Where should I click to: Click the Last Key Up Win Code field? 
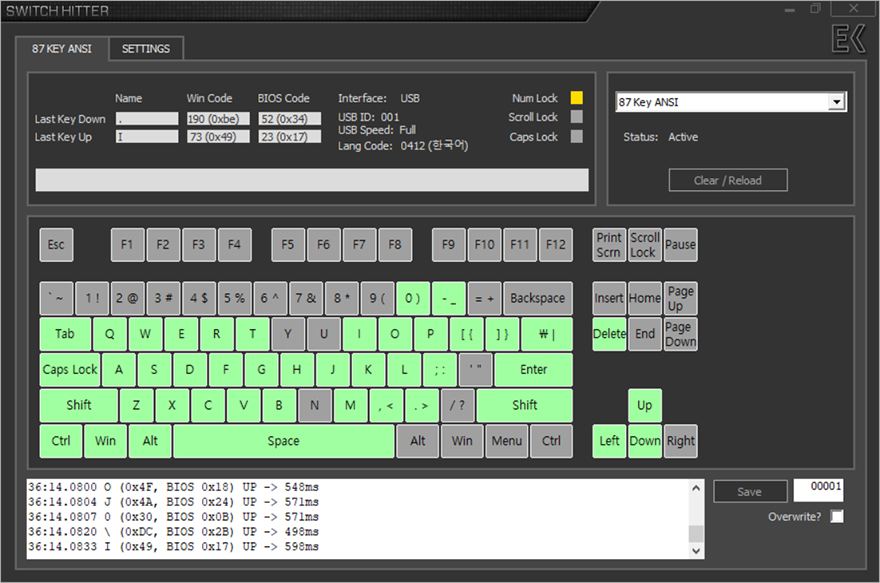[x=218, y=136]
